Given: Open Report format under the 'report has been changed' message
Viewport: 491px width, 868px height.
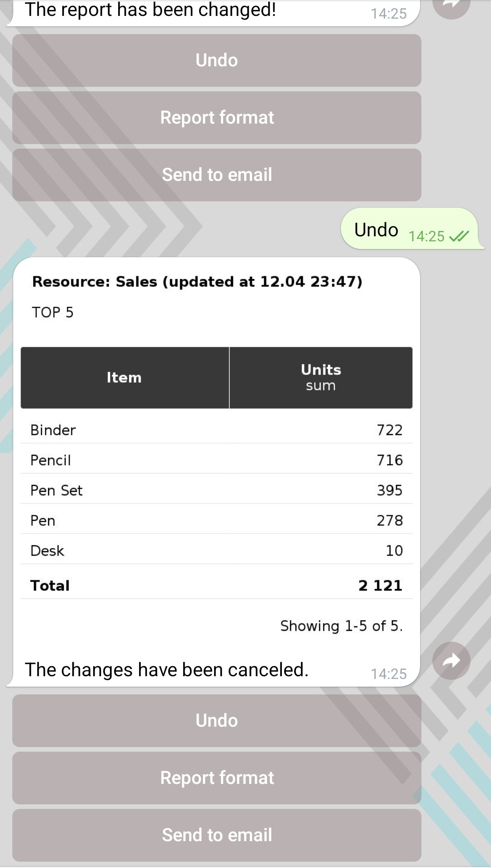Looking at the screenshot, I should click(217, 118).
